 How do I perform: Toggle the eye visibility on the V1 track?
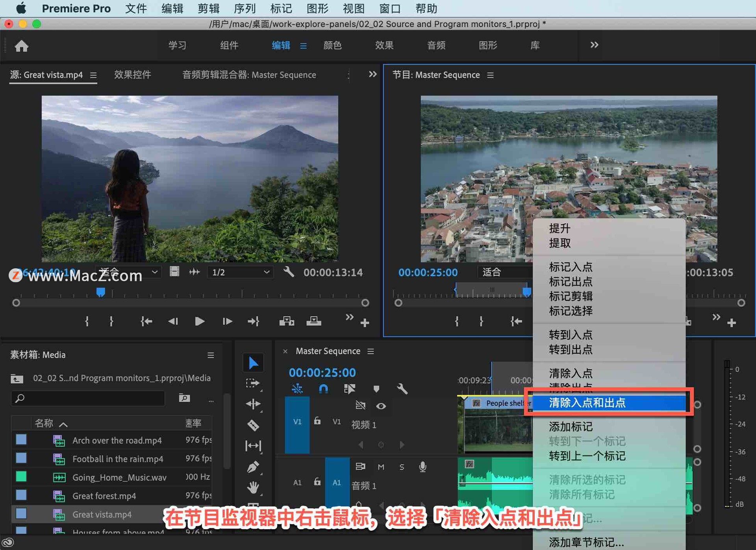pos(381,406)
